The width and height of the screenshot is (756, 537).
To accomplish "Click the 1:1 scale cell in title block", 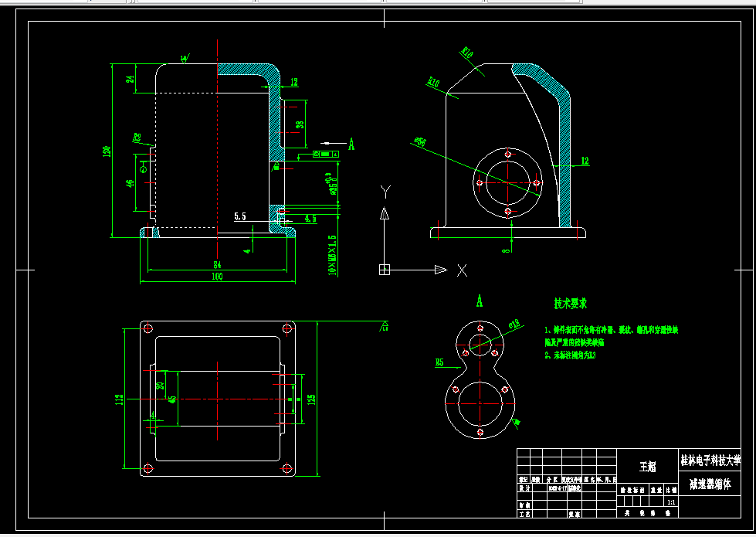I will coord(670,502).
